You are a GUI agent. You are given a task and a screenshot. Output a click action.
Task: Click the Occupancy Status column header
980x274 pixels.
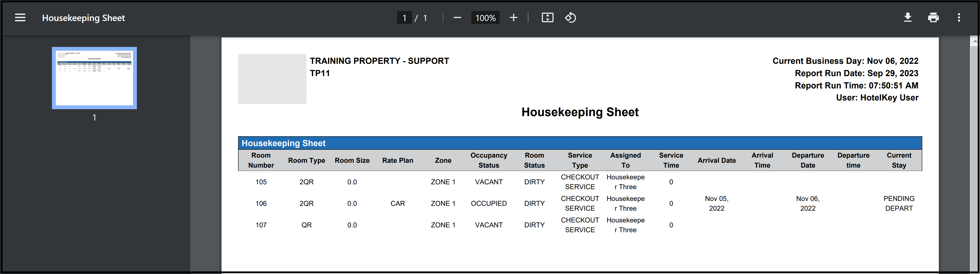click(489, 160)
